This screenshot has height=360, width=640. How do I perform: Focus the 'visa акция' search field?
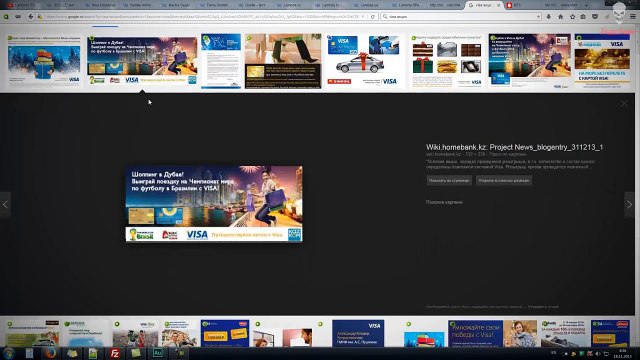point(461,17)
